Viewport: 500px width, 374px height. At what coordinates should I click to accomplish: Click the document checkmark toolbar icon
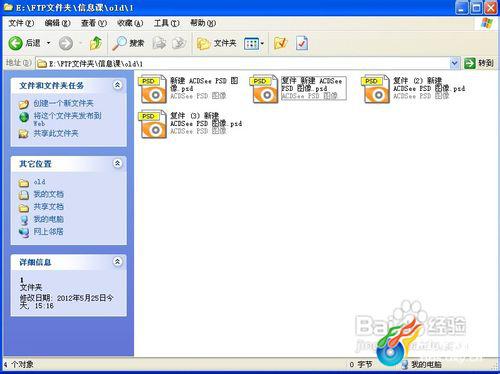(x=302, y=43)
